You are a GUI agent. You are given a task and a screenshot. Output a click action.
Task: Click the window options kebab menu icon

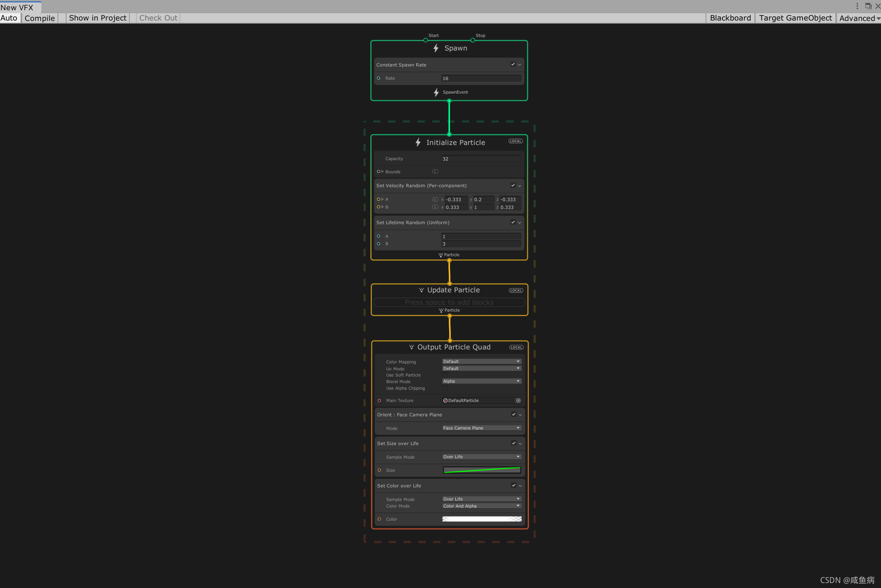[x=857, y=6]
